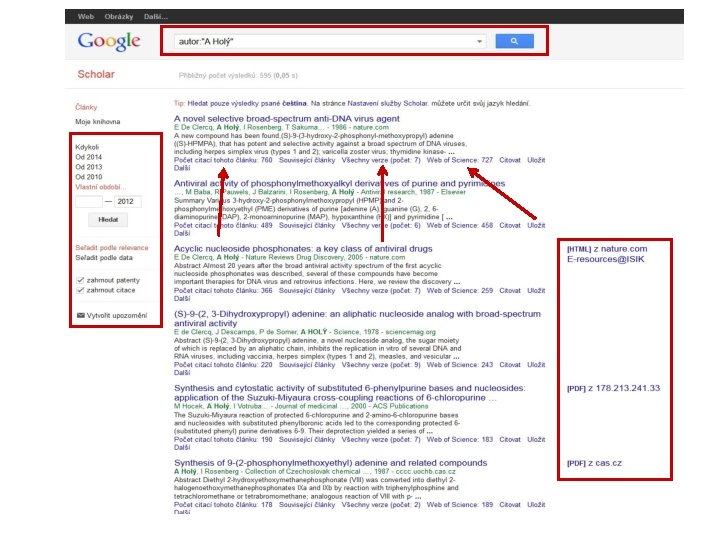Viewport: 720px width, 540px height.
Task: Click 'Web of Science: 259' link
Action: [x=460, y=291]
